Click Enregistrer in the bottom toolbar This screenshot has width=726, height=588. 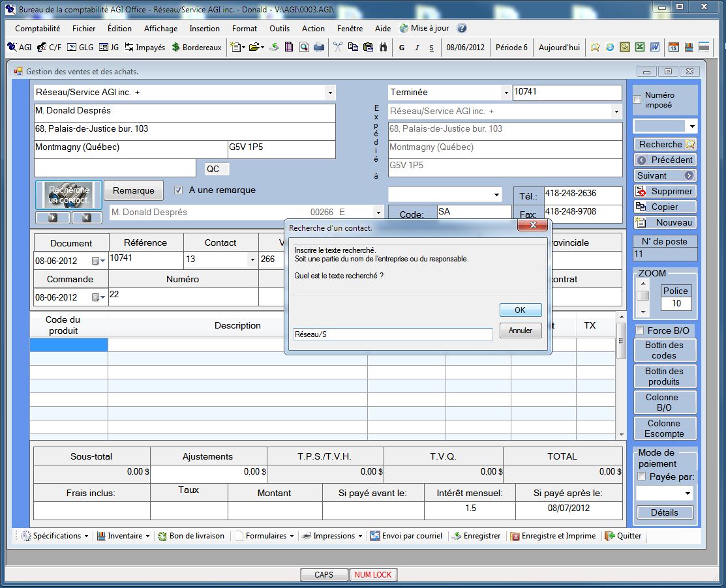click(x=476, y=536)
